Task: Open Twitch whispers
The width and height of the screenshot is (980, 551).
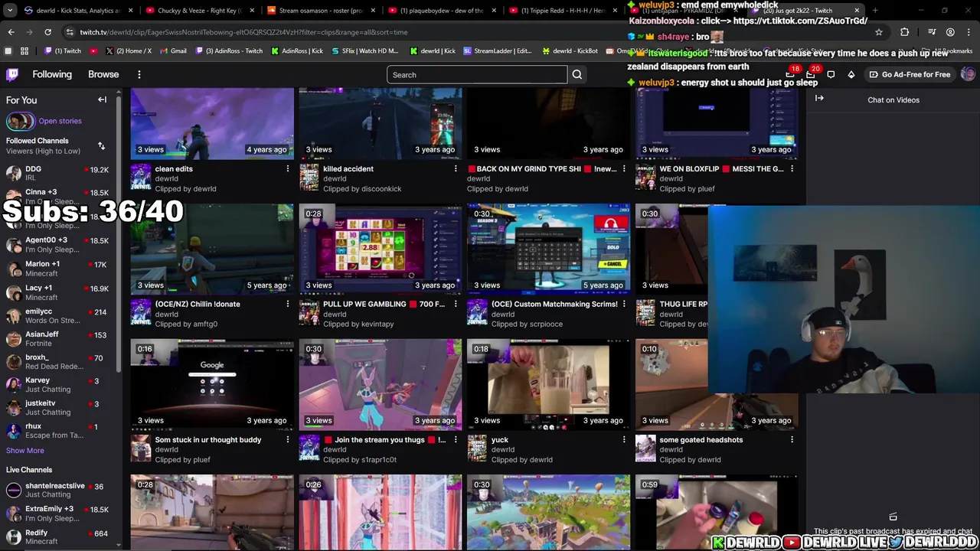Action: point(831,74)
